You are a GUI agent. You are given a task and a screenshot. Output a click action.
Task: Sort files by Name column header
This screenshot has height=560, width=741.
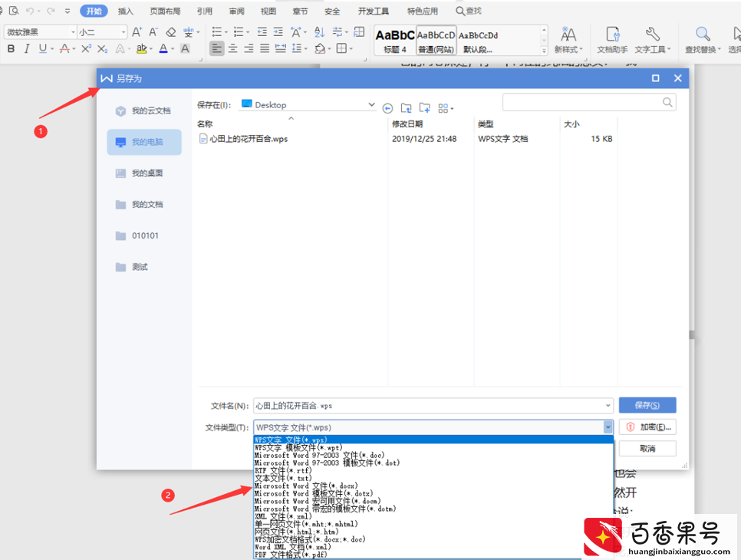[205, 124]
